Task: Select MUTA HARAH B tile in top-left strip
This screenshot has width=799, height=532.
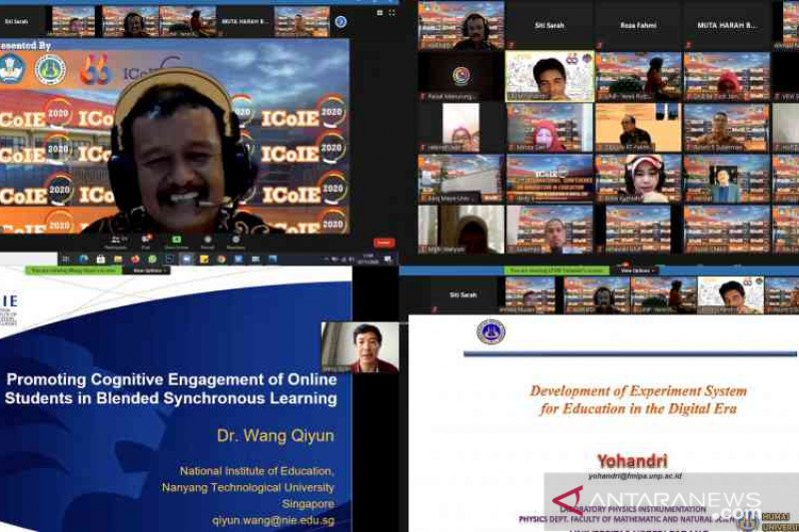Action: click(245, 21)
